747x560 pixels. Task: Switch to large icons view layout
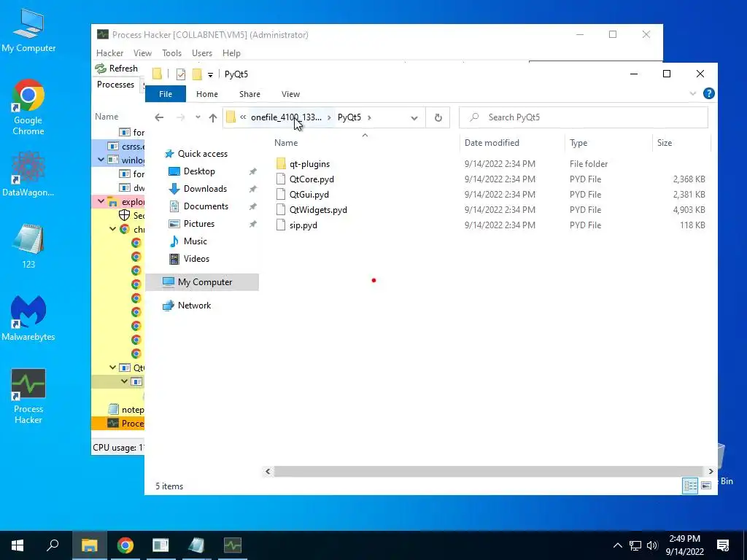click(x=706, y=485)
